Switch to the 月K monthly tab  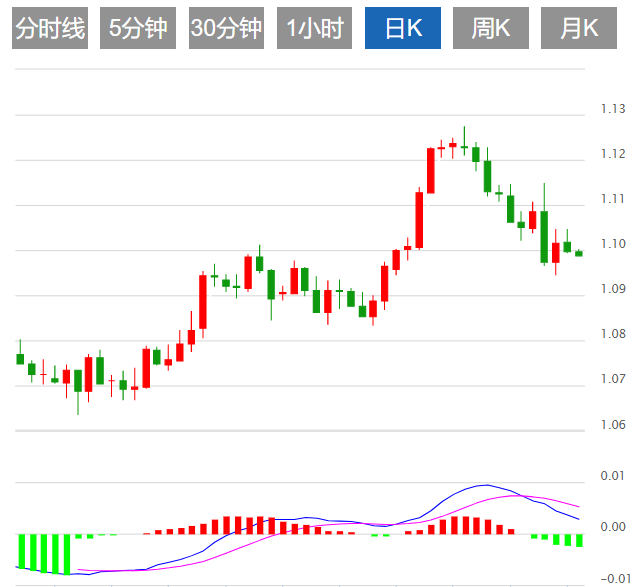(579, 28)
